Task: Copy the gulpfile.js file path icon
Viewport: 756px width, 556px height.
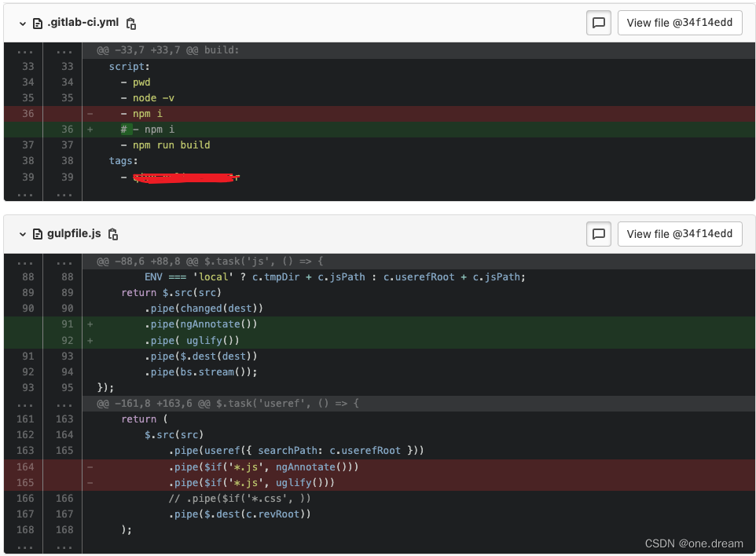Action: click(x=112, y=234)
